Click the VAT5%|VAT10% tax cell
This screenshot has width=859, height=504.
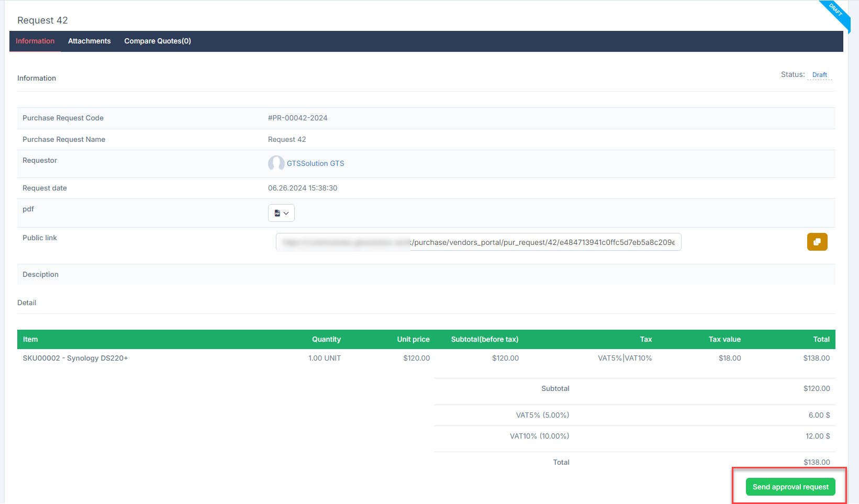[x=624, y=358]
